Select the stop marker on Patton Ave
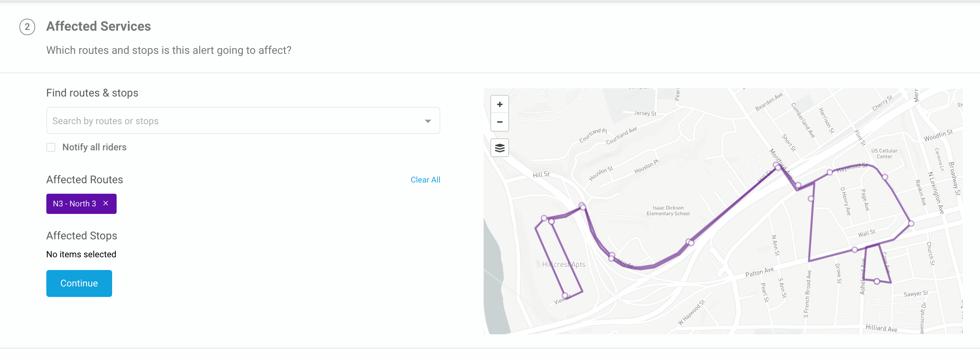Image resolution: width=980 pixels, height=359 pixels. tap(854, 250)
